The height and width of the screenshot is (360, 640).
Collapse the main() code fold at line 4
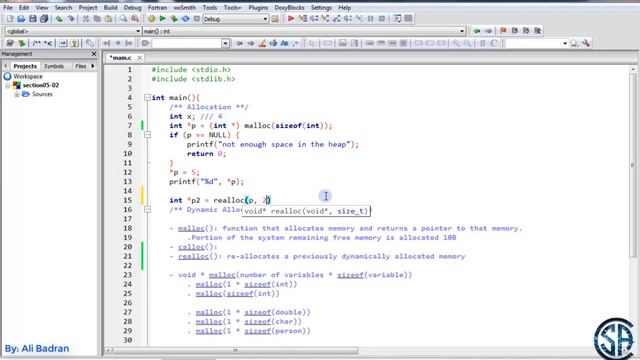147,98
